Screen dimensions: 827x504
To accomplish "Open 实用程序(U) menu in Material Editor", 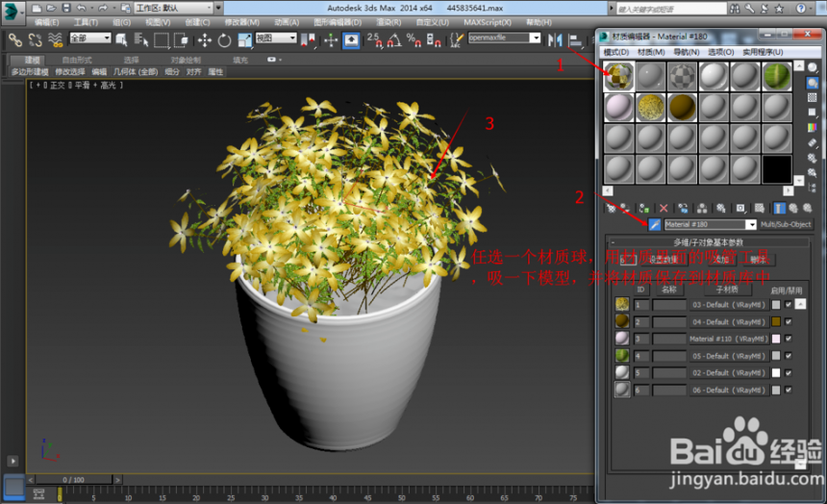I will click(x=763, y=52).
